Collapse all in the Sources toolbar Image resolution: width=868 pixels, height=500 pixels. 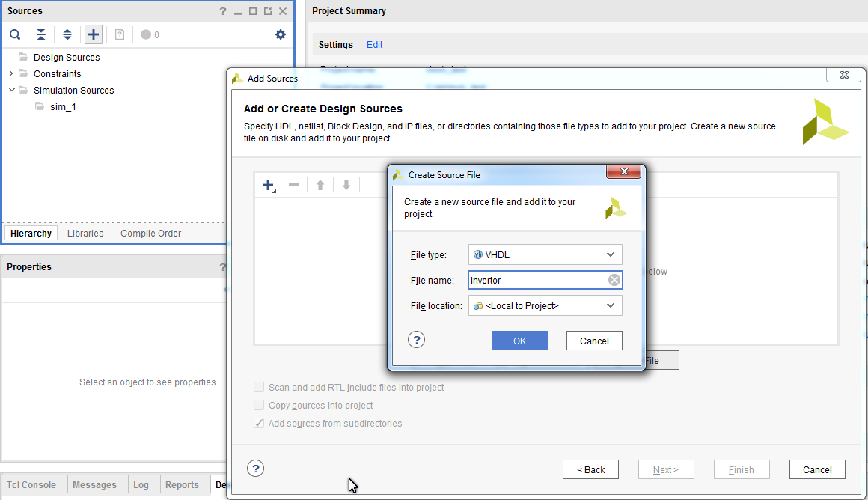pos(41,35)
